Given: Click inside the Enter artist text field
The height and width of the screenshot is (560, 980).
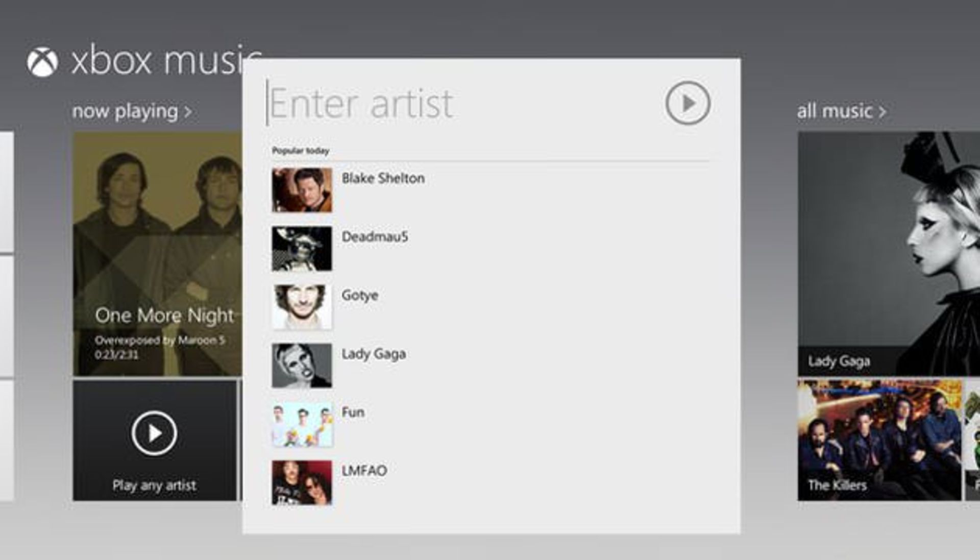Looking at the screenshot, I should pyautogui.click(x=459, y=104).
